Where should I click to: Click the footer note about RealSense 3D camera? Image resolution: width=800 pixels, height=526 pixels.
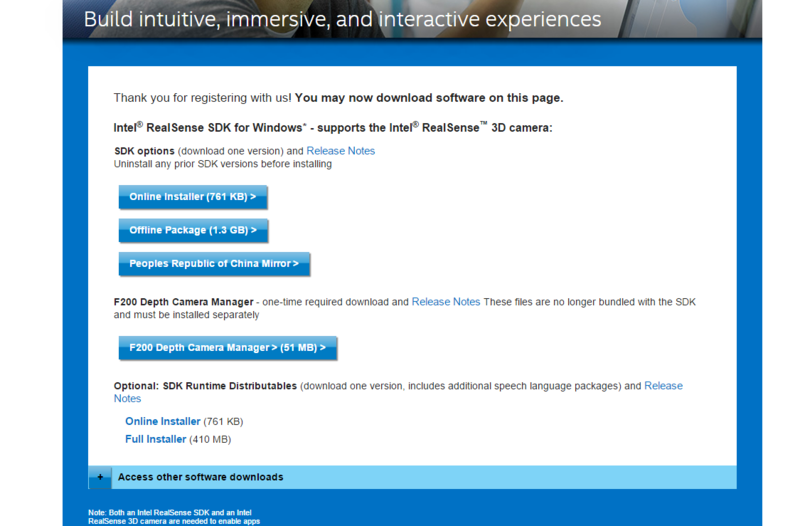pyautogui.click(x=174, y=517)
